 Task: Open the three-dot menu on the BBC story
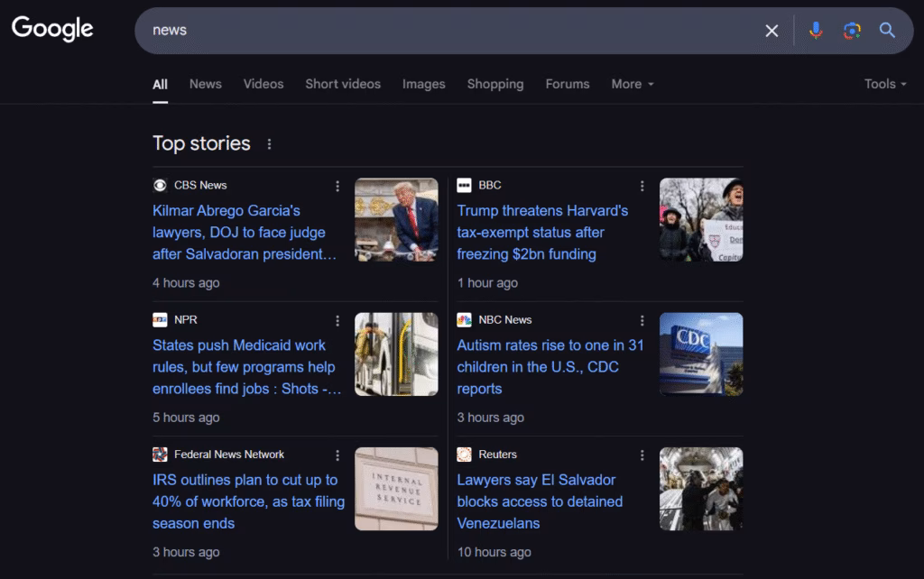point(642,186)
